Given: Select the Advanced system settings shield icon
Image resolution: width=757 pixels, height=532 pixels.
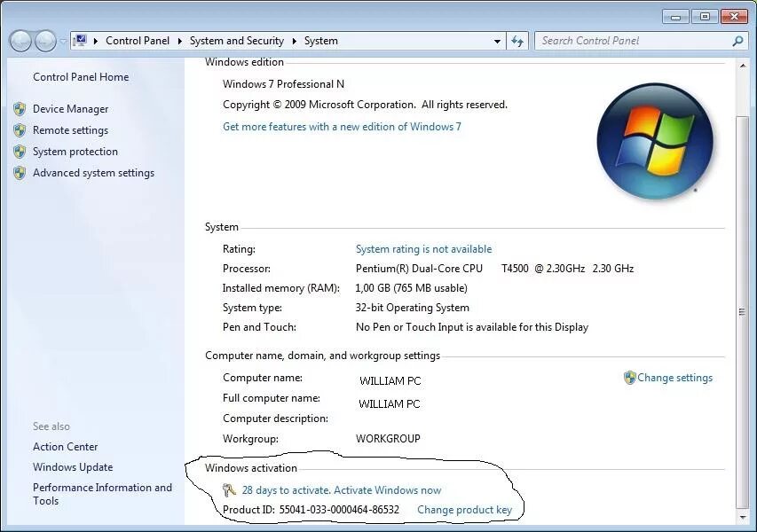Looking at the screenshot, I should [20, 172].
